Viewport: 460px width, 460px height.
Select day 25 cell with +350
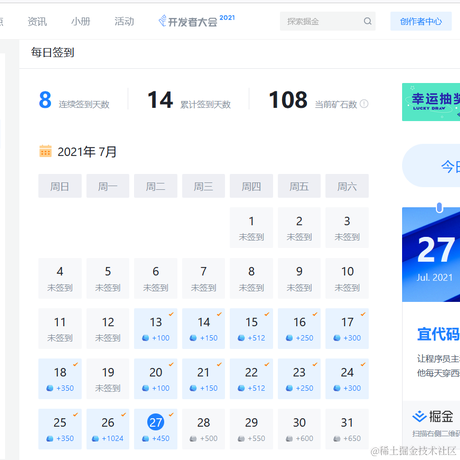pyautogui.click(x=60, y=429)
